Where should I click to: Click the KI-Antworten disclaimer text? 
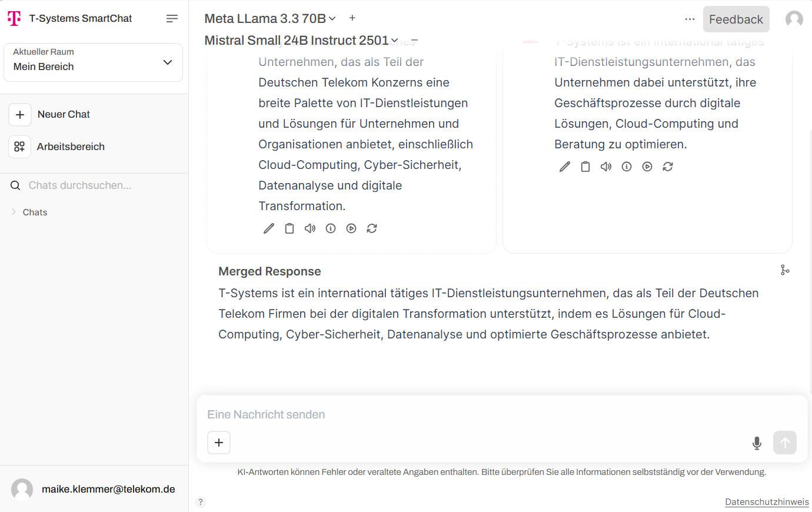coord(502,472)
